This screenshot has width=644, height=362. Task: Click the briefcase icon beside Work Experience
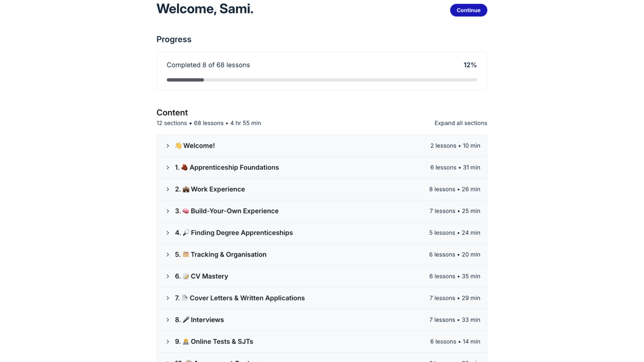[x=186, y=189]
